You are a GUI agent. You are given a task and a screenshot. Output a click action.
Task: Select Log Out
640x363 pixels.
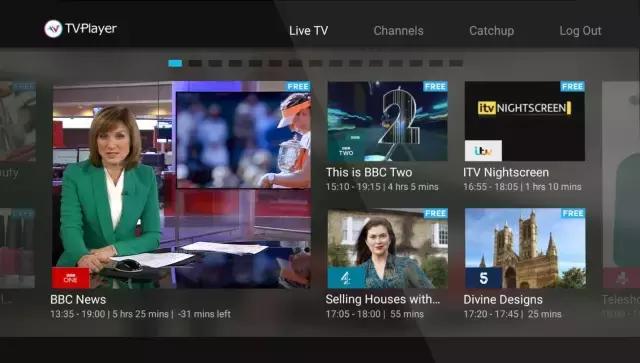pos(580,31)
